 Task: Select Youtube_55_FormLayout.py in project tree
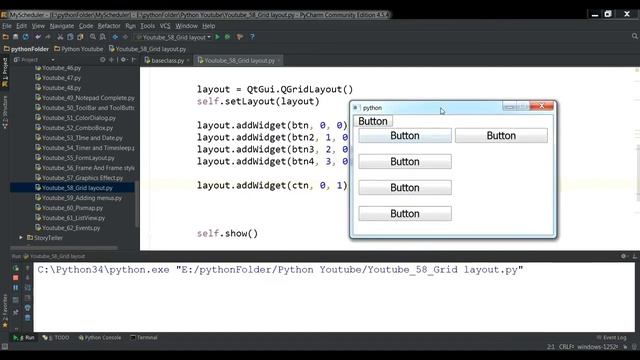[x=75, y=158]
